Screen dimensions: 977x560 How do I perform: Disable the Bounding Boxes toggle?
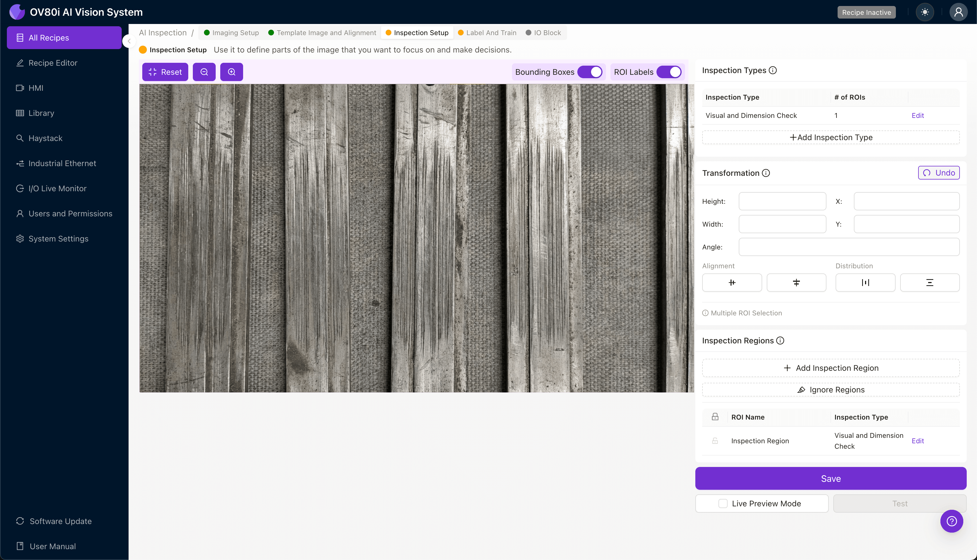tap(590, 72)
